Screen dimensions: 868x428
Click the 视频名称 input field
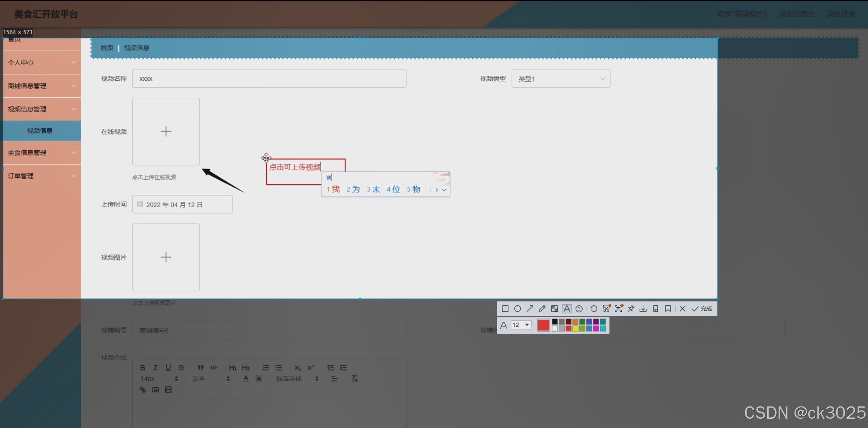pos(269,79)
